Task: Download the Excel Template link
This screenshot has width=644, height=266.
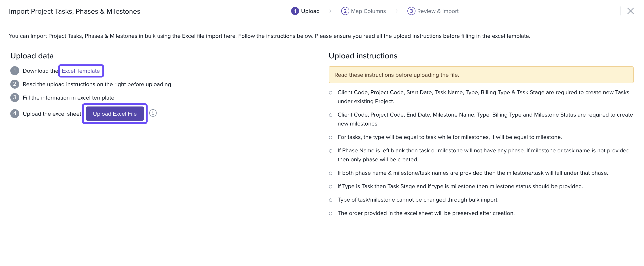Action: (x=80, y=71)
